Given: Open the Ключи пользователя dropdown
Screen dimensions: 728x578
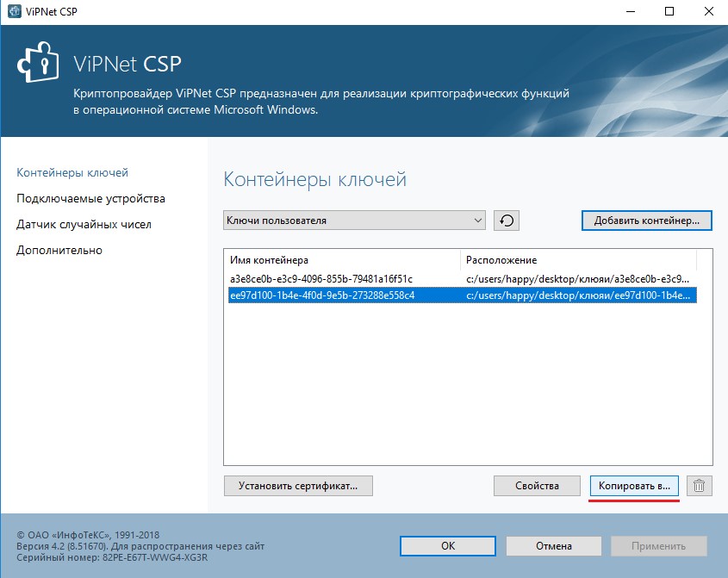Looking at the screenshot, I should pos(354,221).
